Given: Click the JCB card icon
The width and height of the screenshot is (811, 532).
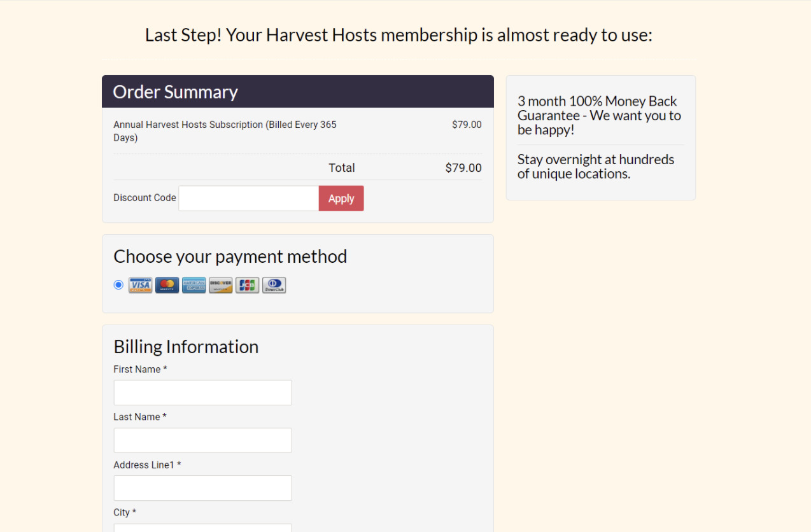Looking at the screenshot, I should click(248, 285).
